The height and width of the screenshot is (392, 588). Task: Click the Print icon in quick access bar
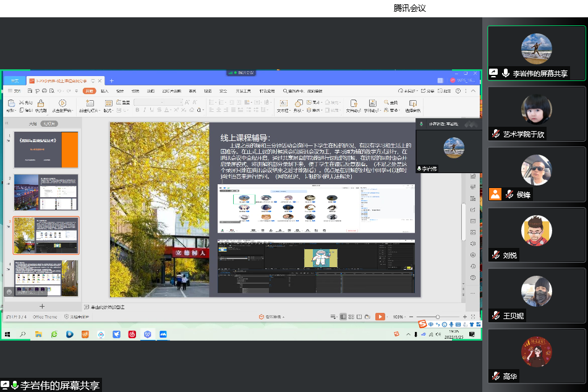coord(45,91)
